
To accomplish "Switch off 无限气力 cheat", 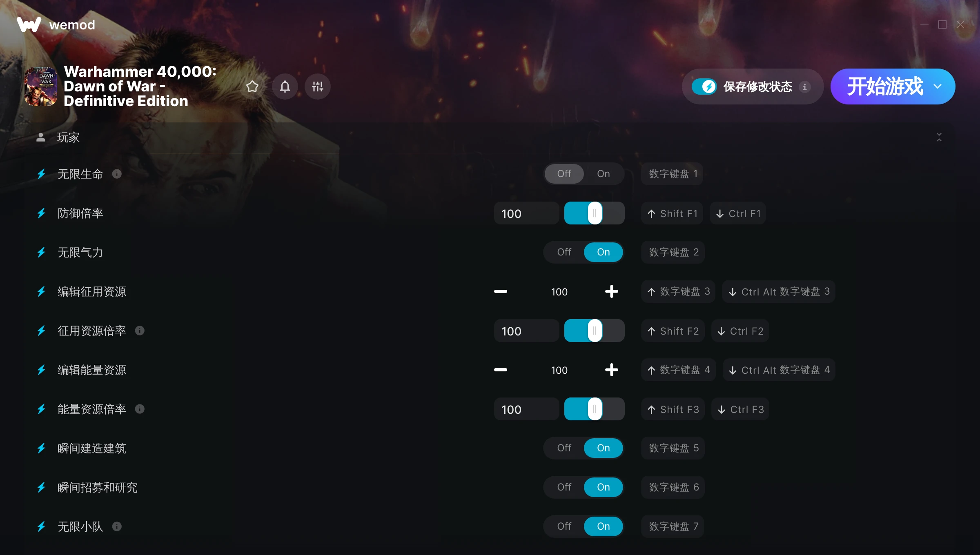I will [564, 252].
